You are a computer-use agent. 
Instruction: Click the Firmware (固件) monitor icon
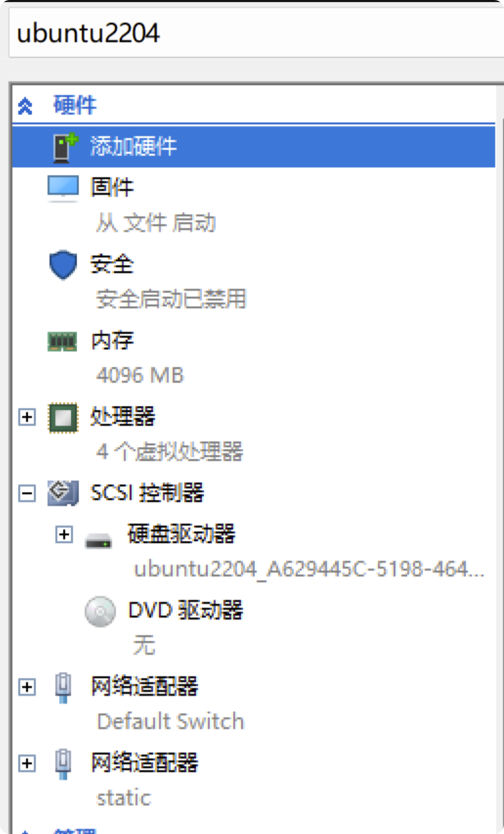coord(63,188)
